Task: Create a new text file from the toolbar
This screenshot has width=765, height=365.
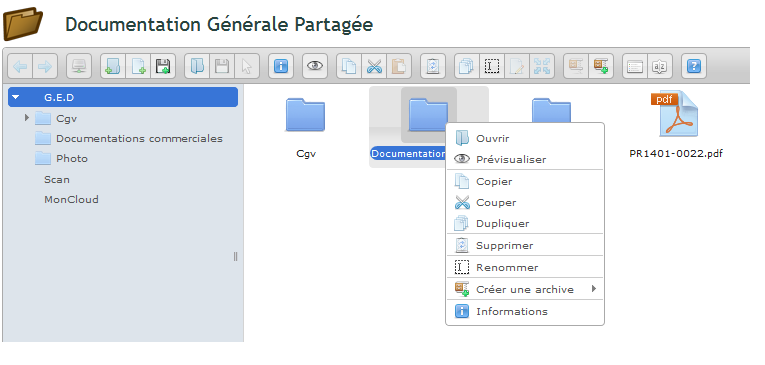Action: (138, 66)
